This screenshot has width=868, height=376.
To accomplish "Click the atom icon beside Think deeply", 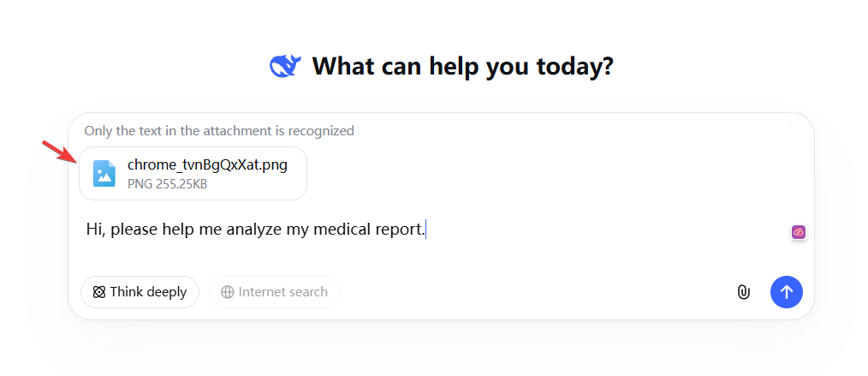I will tap(98, 292).
